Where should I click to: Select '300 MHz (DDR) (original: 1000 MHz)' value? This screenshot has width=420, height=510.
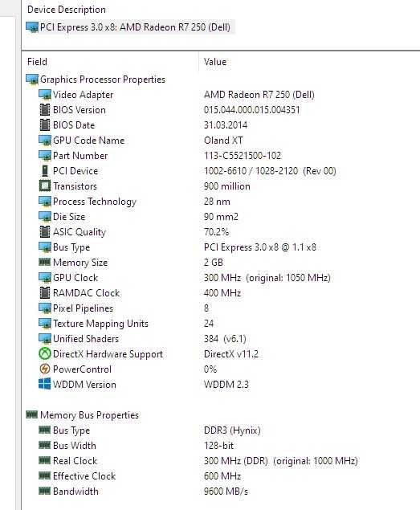[281, 461]
